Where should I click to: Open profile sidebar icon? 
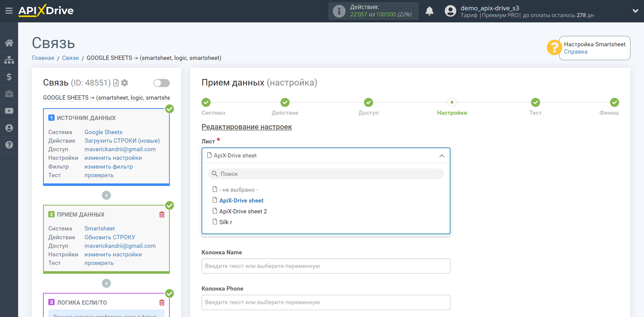coord(9,128)
